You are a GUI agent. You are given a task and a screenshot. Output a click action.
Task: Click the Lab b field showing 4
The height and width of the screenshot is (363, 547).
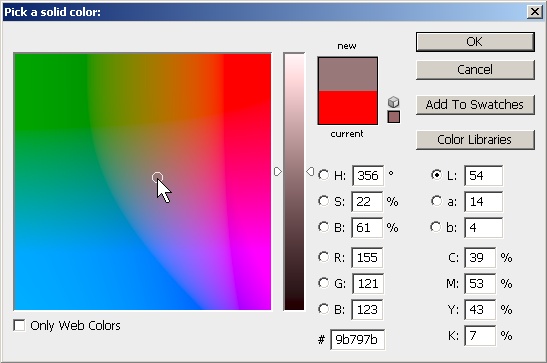tap(484, 228)
